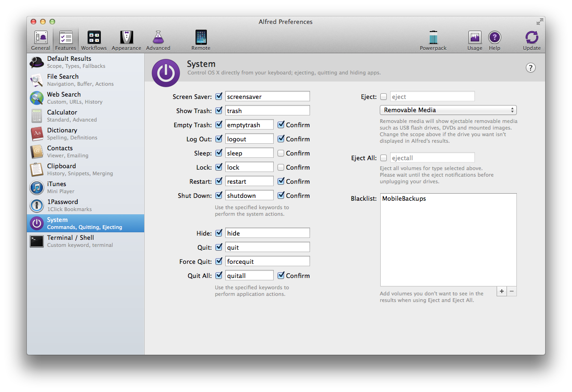572x392 pixels.
Task: Open the Removable Media dropdown
Action: (448, 110)
